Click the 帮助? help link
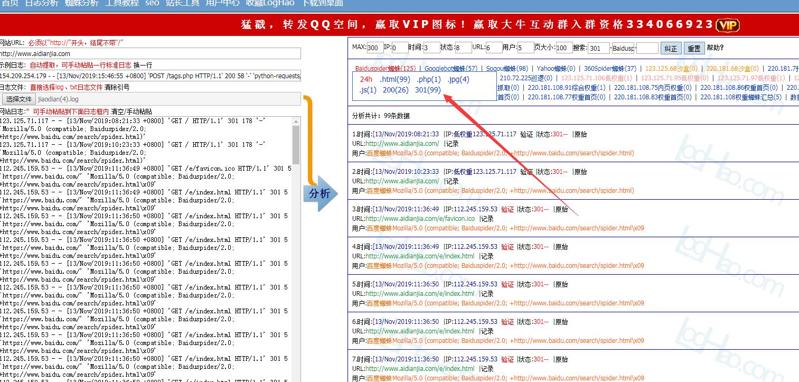799x382 pixels. (715, 48)
